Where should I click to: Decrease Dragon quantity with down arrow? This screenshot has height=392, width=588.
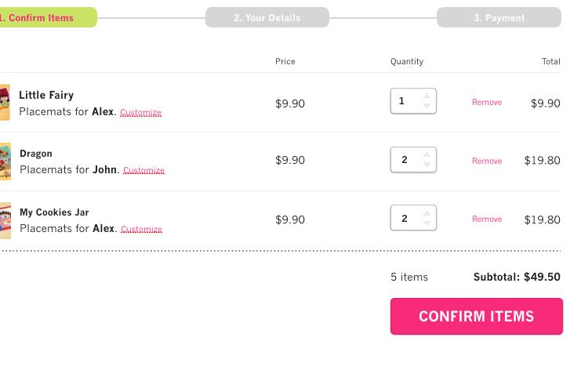[x=426, y=165]
